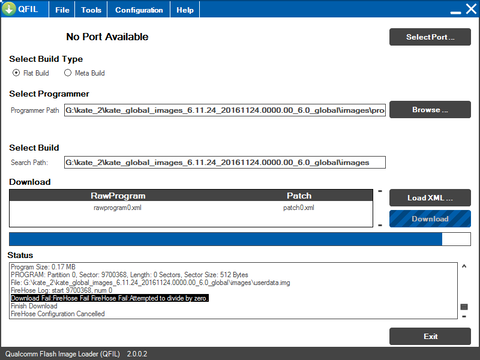Click the QFIL 2.0.0.2 version status bar text
Image resolution: width=480 pixels, height=360 pixels.
pos(76,354)
